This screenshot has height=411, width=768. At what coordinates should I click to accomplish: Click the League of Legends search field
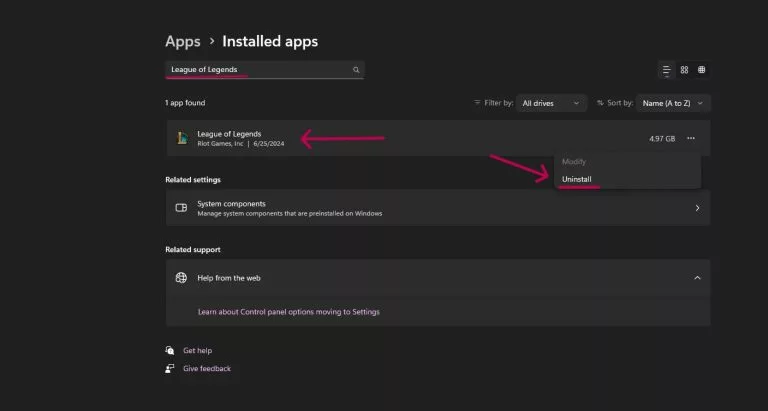click(x=265, y=70)
